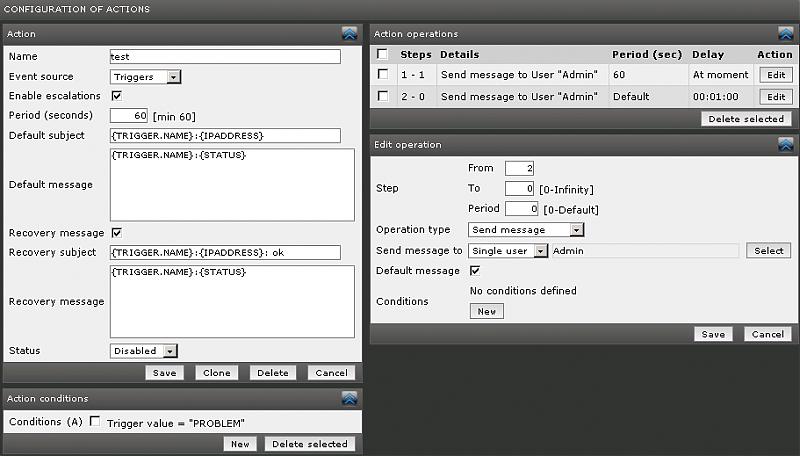The image size is (800, 456).
Task: Click Delete in the Action panel
Action: (273, 373)
